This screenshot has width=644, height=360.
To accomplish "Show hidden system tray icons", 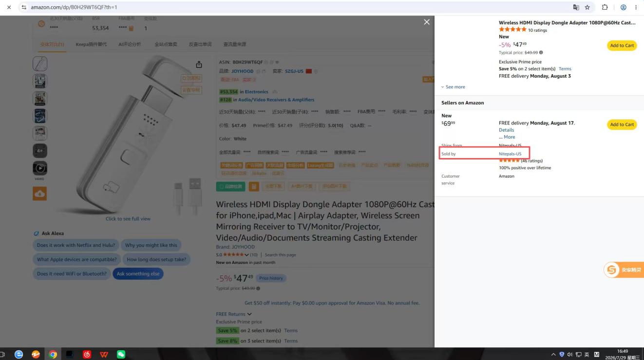I will coord(553,355).
